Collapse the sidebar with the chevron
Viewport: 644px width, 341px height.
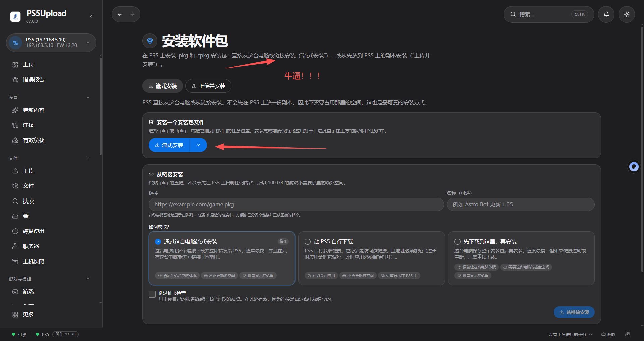(91, 17)
